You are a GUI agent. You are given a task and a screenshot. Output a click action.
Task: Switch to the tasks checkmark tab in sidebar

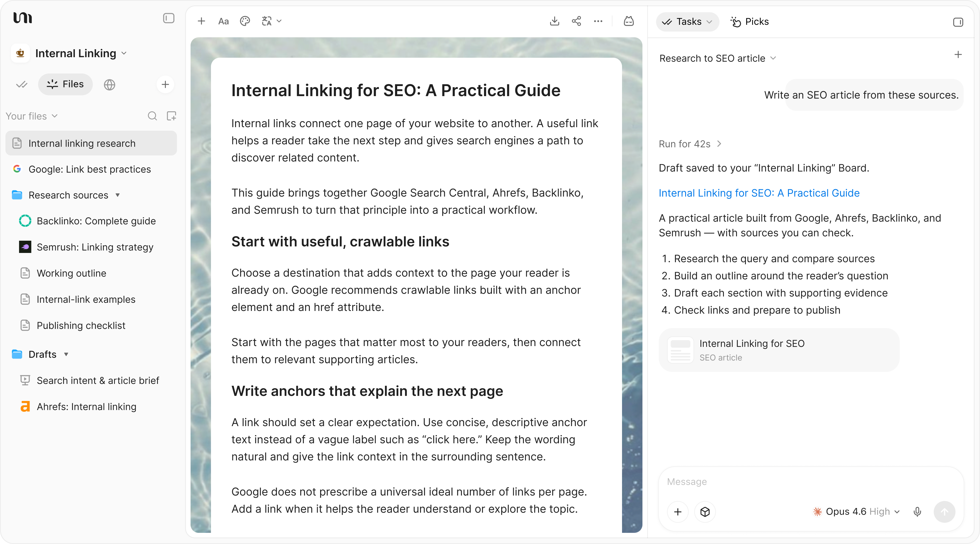point(22,84)
